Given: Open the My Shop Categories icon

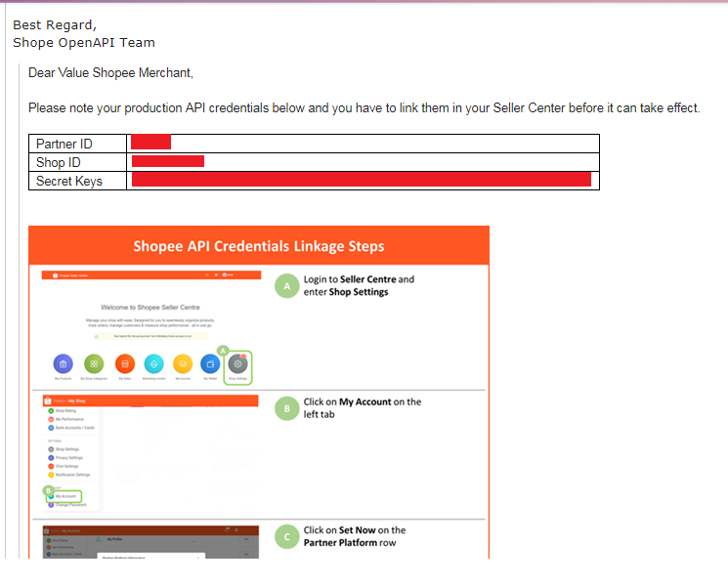Looking at the screenshot, I should point(94,363).
